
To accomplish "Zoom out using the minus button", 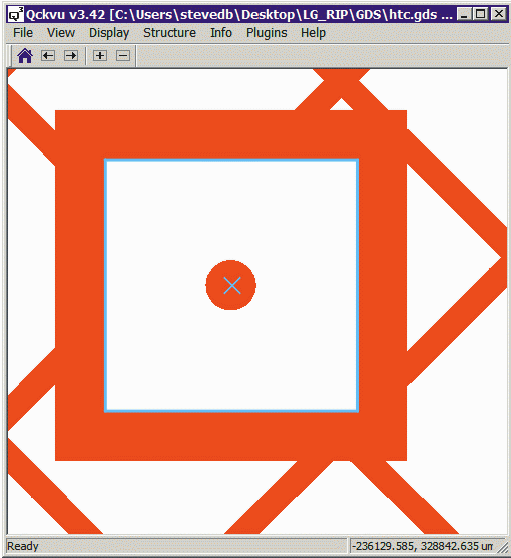I will pyautogui.click(x=123, y=56).
